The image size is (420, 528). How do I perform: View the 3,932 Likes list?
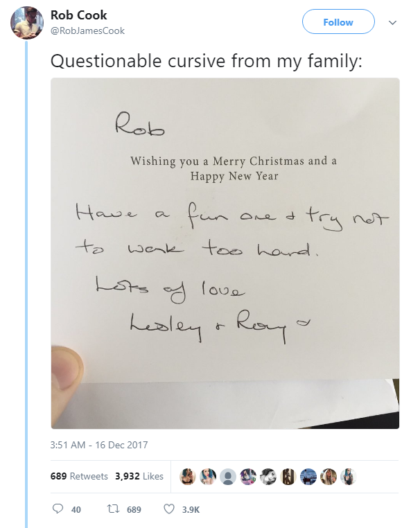coord(139,476)
